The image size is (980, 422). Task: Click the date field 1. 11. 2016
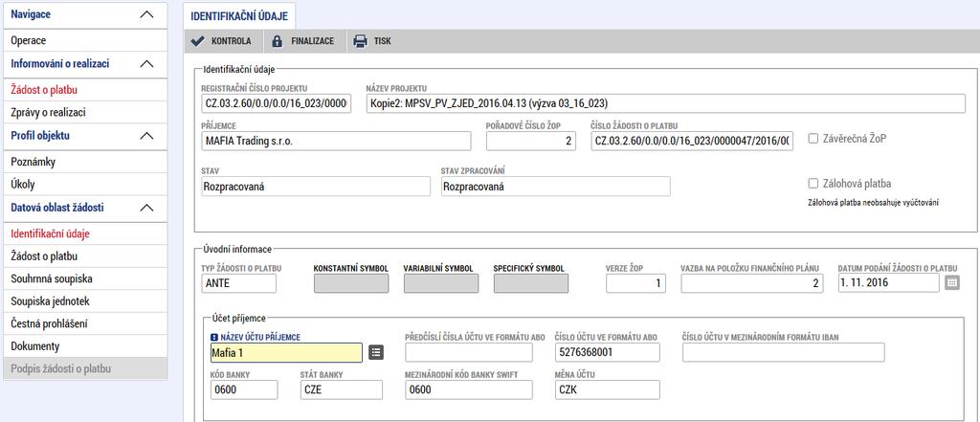(x=889, y=283)
